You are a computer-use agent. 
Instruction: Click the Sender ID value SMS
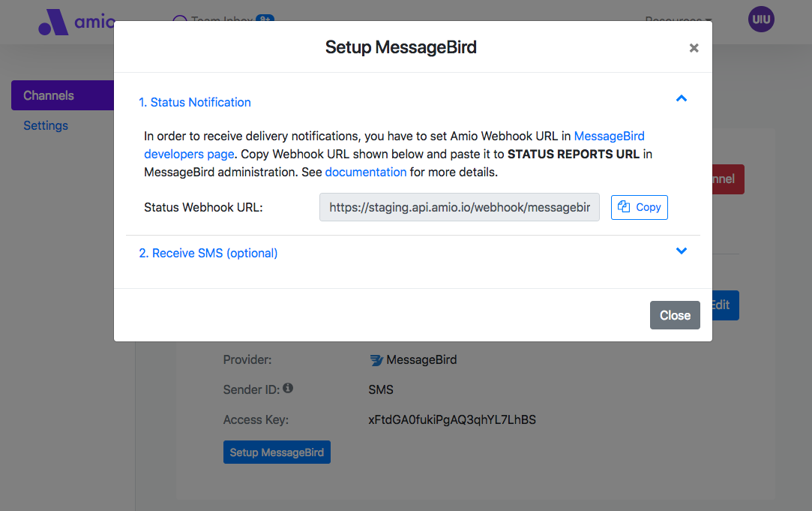click(x=381, y=389)
